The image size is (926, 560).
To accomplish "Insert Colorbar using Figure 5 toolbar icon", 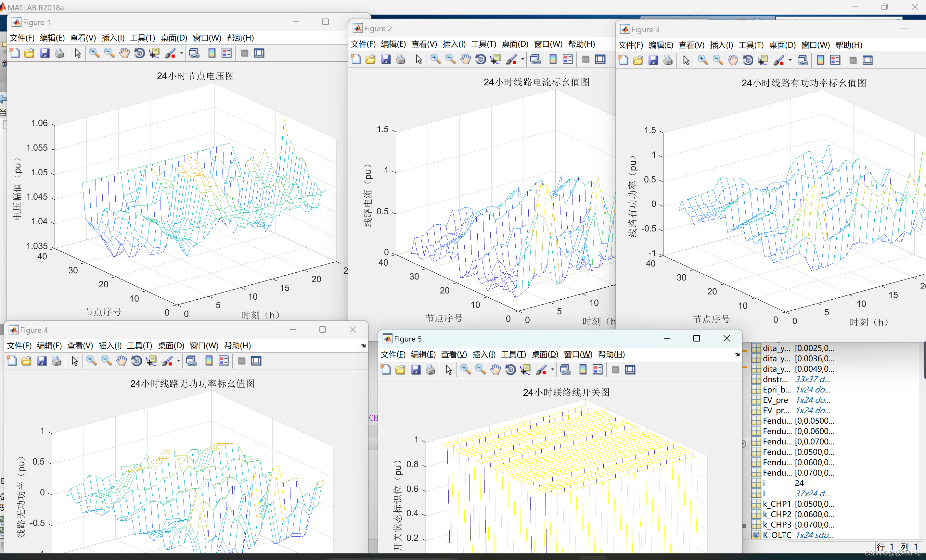I will tap(583, 370).
